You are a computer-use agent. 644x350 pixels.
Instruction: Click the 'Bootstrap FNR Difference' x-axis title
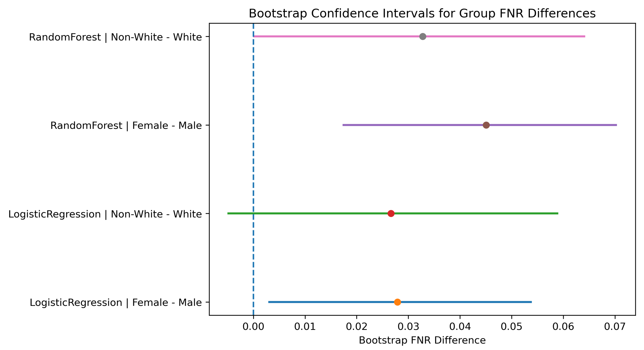(x=422, y=340)
